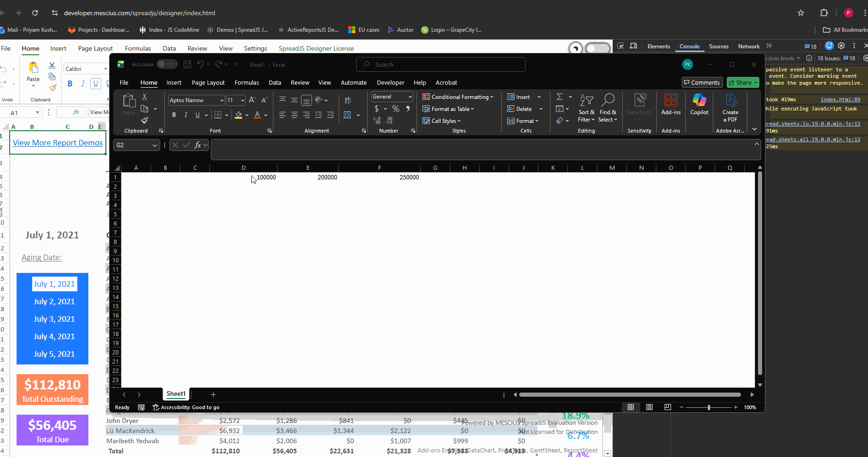Click the AutoSum sigma icon
This screenshot has width=868, height=457.
click(x=560, y=97)
